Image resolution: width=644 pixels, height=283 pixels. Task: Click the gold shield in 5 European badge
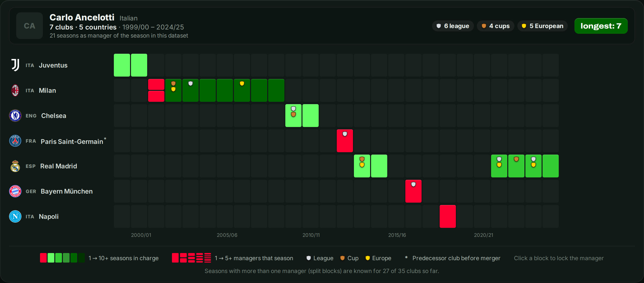524,26
